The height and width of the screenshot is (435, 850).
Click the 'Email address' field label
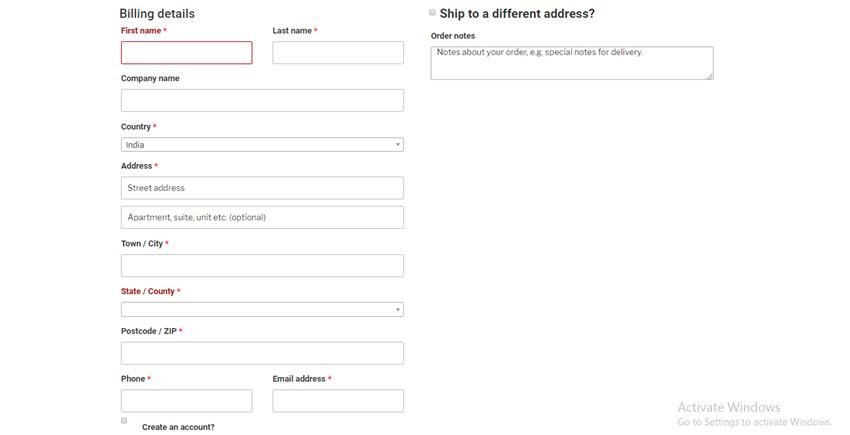click(299, 379)
